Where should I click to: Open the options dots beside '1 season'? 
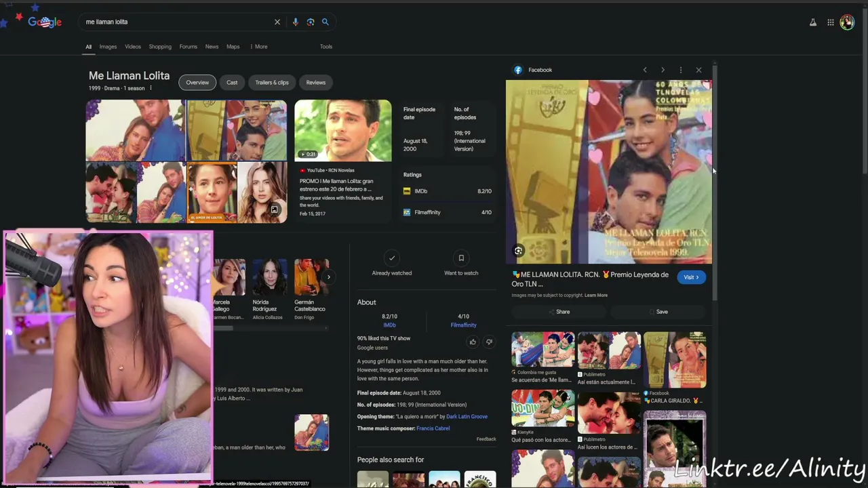point(151,88)
